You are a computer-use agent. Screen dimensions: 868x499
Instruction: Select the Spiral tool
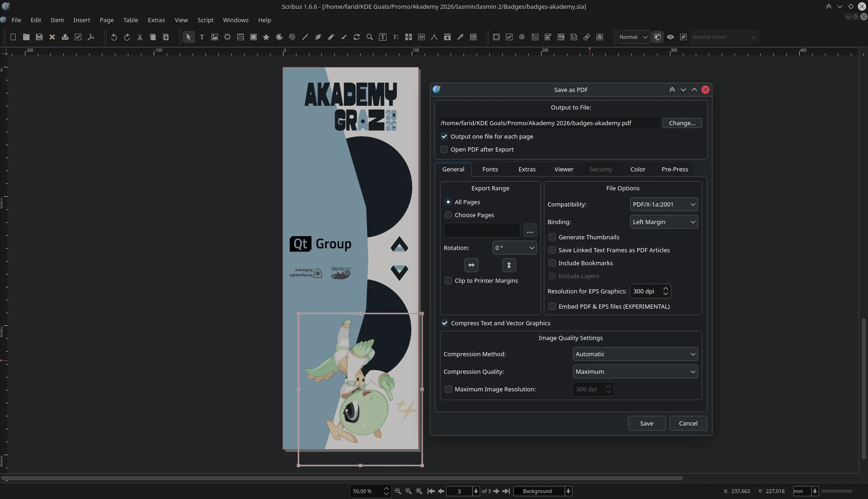coord(292,37)
